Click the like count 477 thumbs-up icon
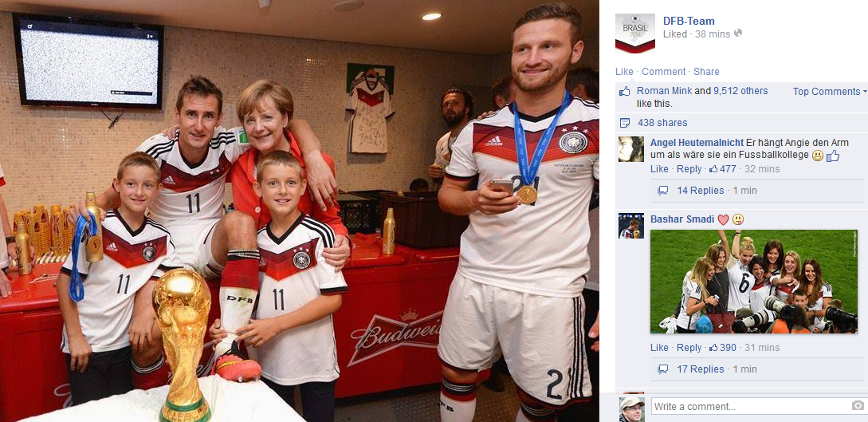Viewport: 868px width, 422px height. (x=713, y=169)
